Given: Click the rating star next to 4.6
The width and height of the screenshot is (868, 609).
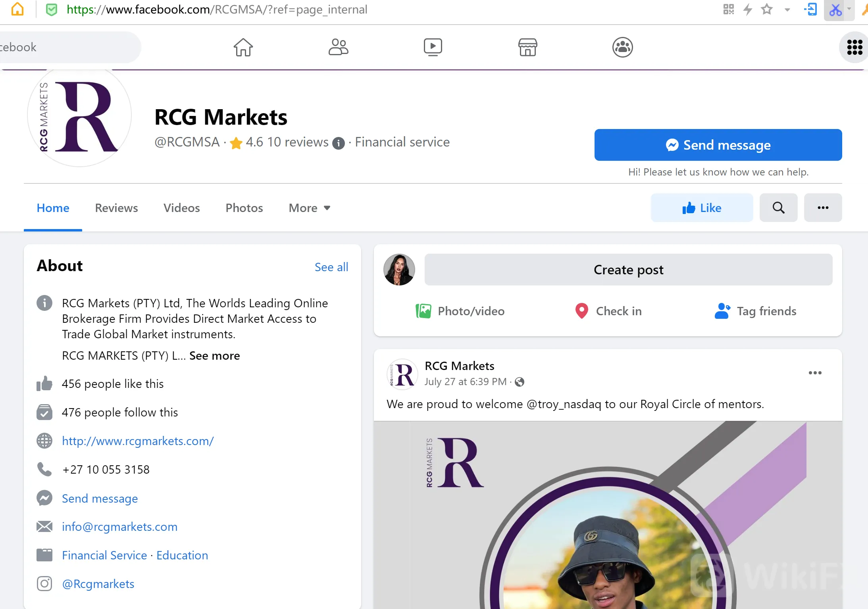Looking at the screenshot, I should click(236, 143).
